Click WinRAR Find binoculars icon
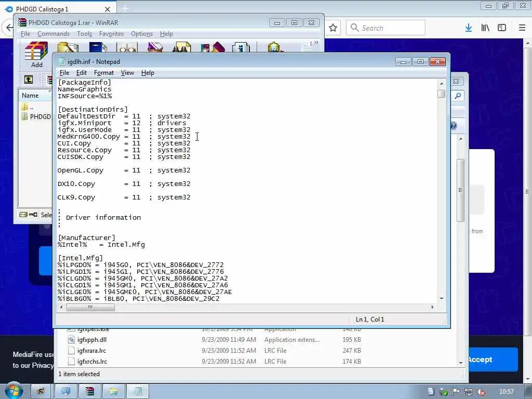This screenshot has width=532, height=399. 181,47
